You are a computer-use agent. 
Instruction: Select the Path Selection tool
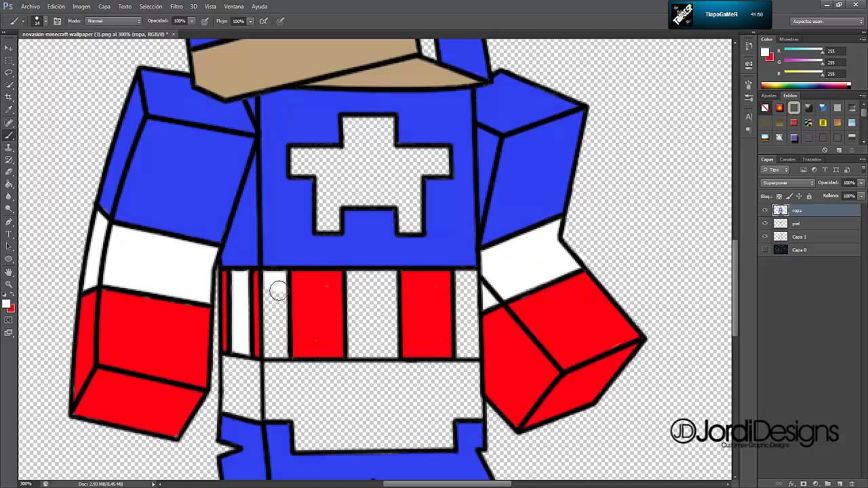point(9,247)
